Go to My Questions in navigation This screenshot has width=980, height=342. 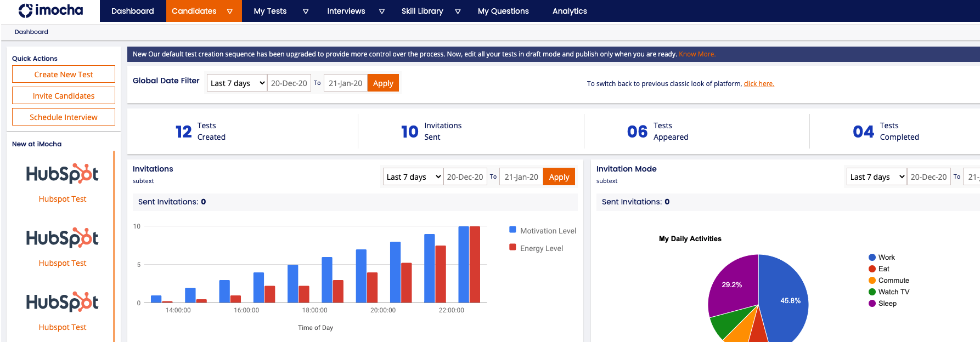[503, 11]
